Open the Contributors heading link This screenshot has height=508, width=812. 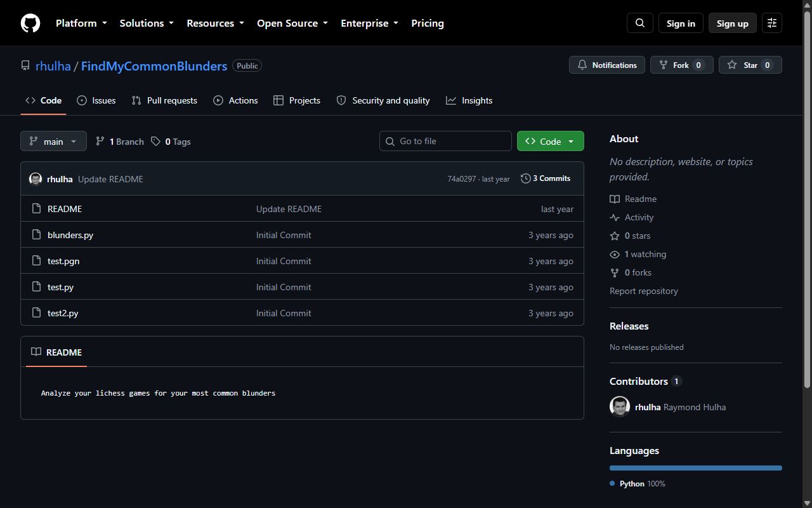click(645, 381)
